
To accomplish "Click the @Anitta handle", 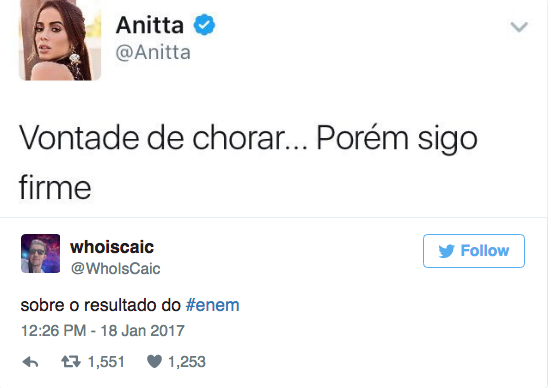I will [x=153, y=53].
